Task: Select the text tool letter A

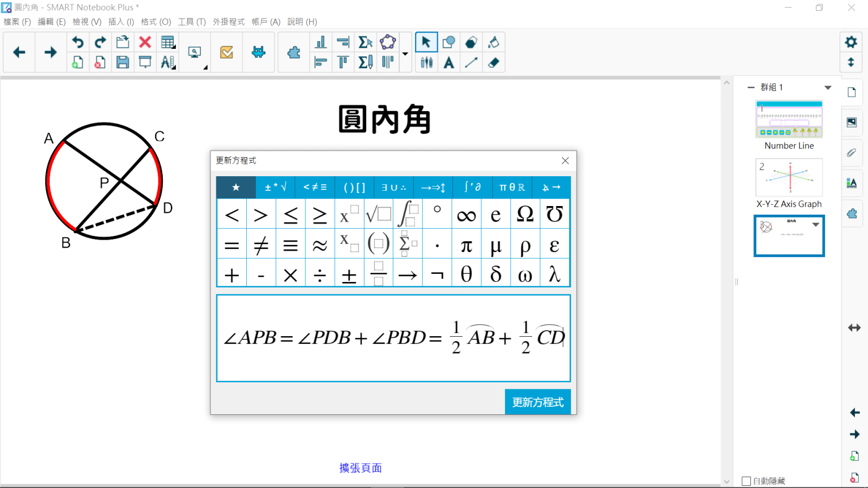Action: (449, 62)
